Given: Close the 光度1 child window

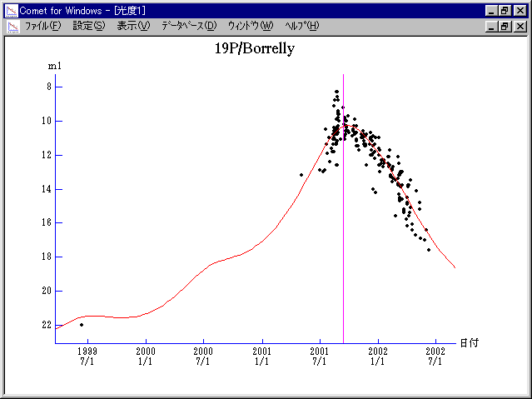Looking at the screenshot, I should 520,26.
